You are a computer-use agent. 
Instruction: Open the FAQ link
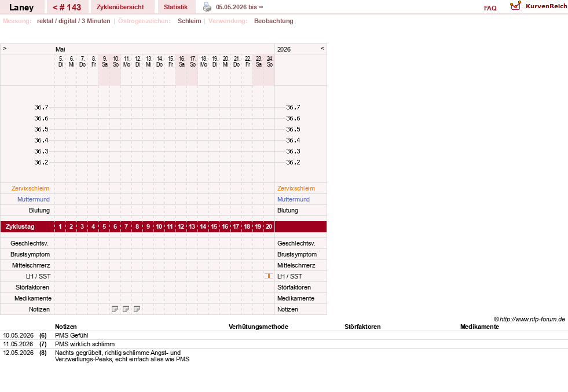coord(490,8)
